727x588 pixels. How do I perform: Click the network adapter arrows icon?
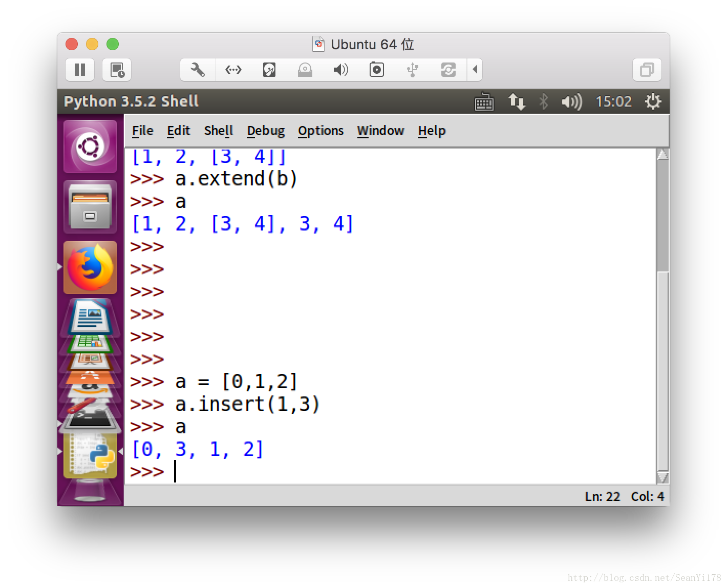coord(233,70)
